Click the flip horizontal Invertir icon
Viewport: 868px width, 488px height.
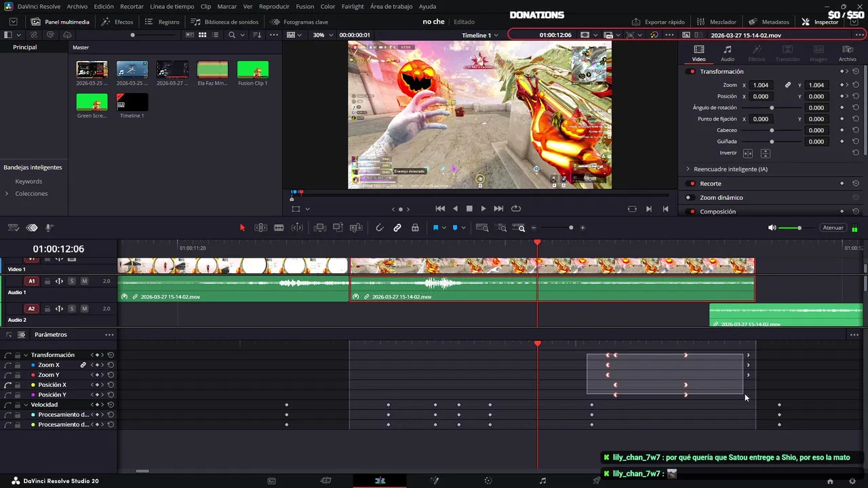click(x=748, y=153)
